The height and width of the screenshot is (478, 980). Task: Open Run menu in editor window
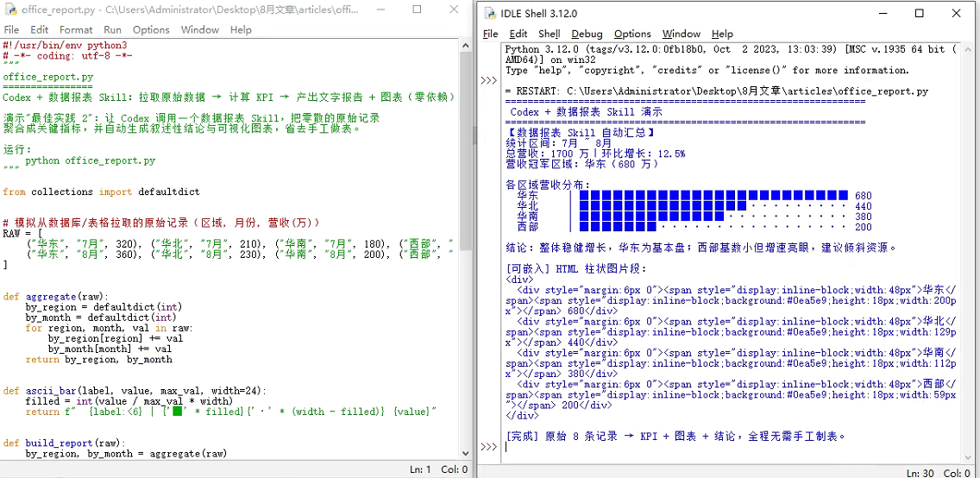click(112, 29)
